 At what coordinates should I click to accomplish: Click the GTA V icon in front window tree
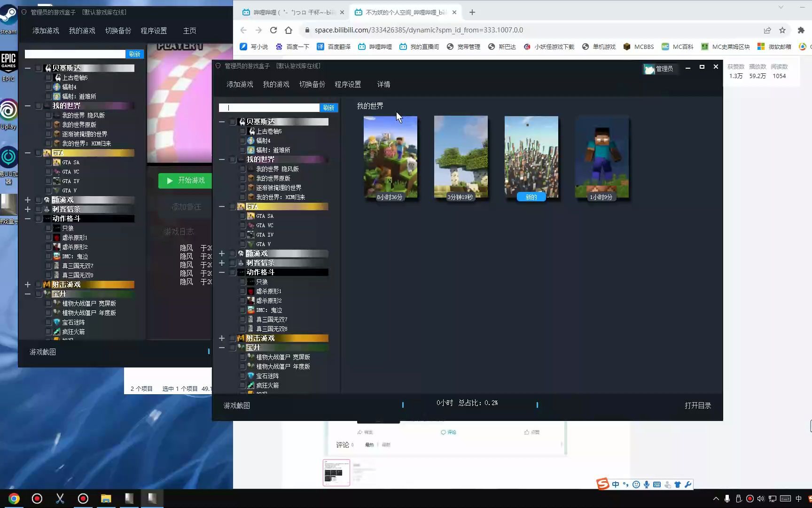(251, 244)
